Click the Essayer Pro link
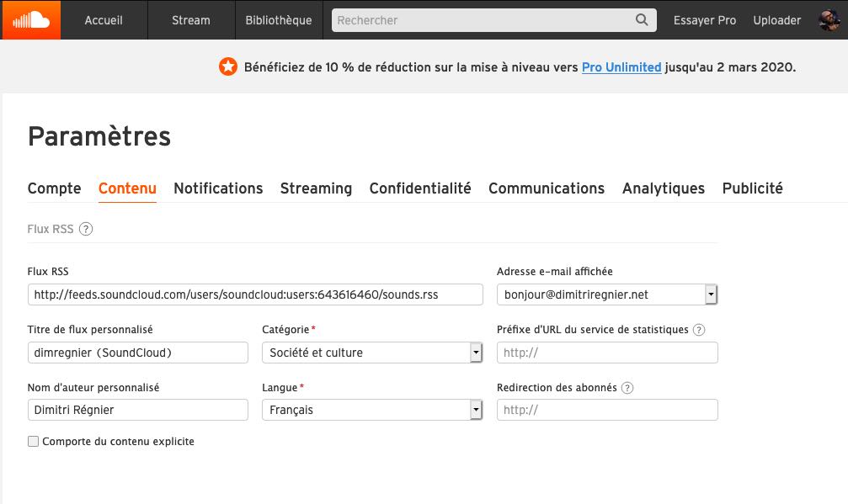This screenshot has height=504, width=848. click(704, 20)
